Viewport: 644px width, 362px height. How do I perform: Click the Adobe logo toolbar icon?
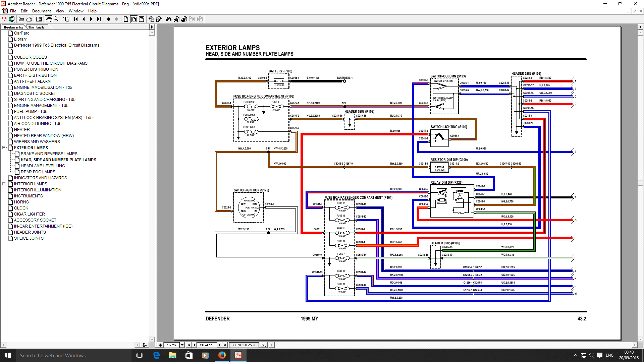[x=4, y=19]
